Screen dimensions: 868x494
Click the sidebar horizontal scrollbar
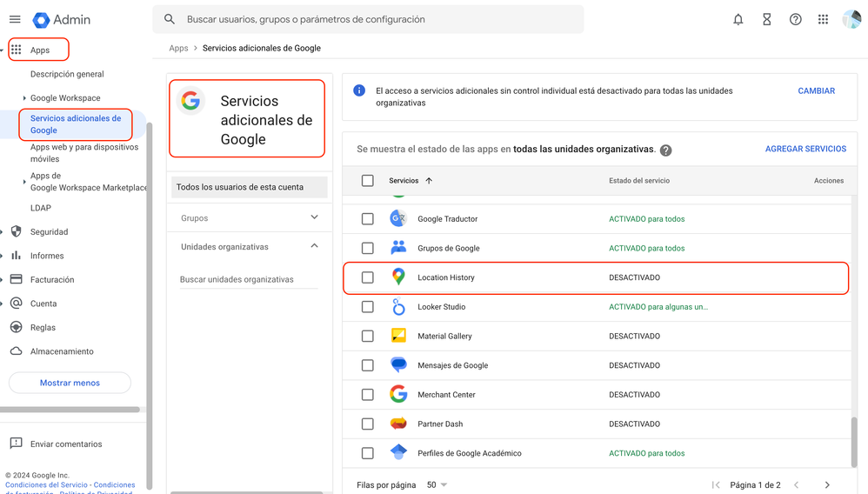(x=70, y=410)
